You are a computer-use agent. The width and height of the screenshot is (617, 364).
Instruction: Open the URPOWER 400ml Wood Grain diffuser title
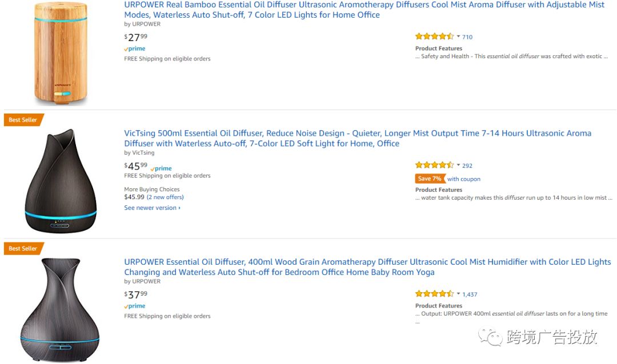click(x=367, y=267)
